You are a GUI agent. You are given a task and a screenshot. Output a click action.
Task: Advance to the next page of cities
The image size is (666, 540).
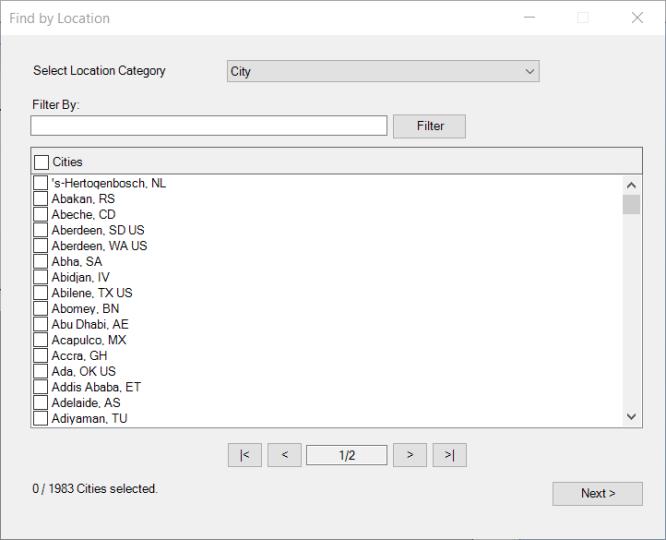[x=410, y=455]
